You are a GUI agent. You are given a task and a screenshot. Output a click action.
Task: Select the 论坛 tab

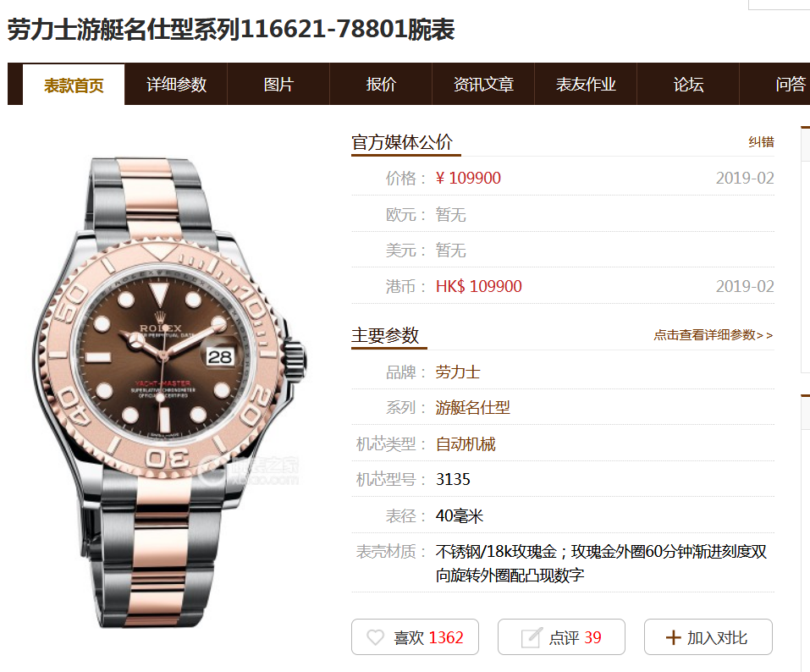point(688,84)
